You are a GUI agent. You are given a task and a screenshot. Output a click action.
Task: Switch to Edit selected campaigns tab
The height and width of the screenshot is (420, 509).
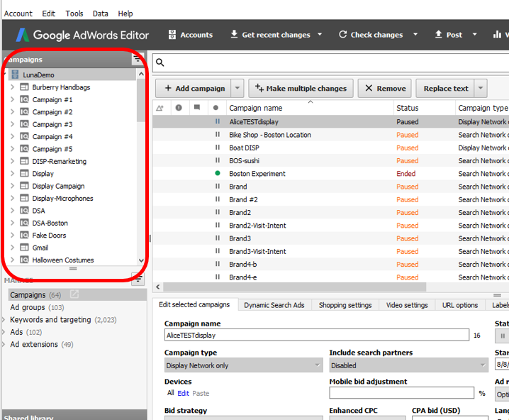pyautogui.click(x=194, y=304)
